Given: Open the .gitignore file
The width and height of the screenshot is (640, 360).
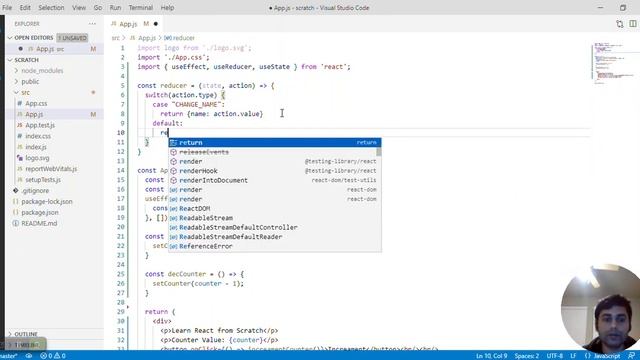Looking at the screenshot, I should click(x=35, y=191).
